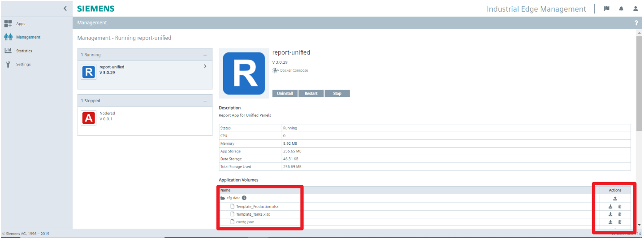Download Template_Production.xlsx
Screen dimensions: 644x239
(610, 207)
